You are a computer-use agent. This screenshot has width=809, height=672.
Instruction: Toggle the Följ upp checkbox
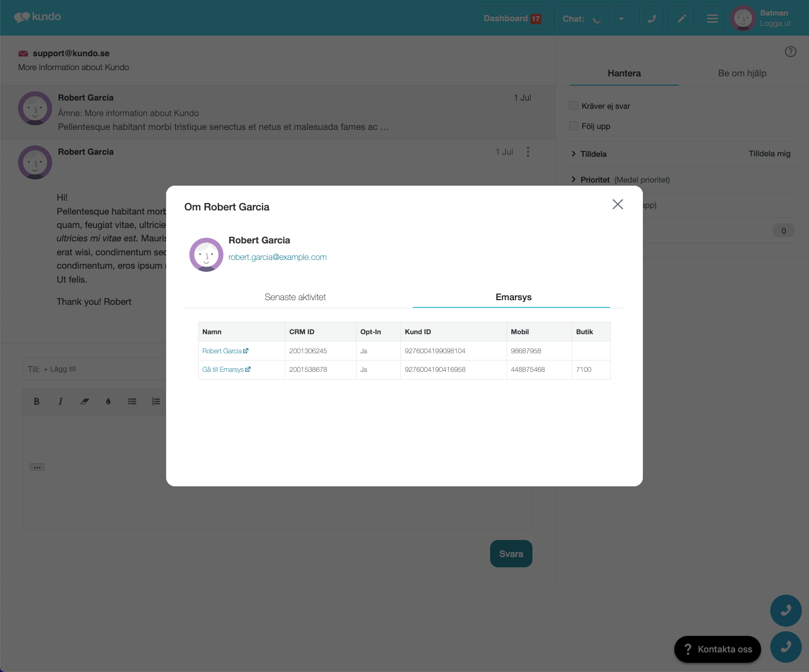coord(574,126)
